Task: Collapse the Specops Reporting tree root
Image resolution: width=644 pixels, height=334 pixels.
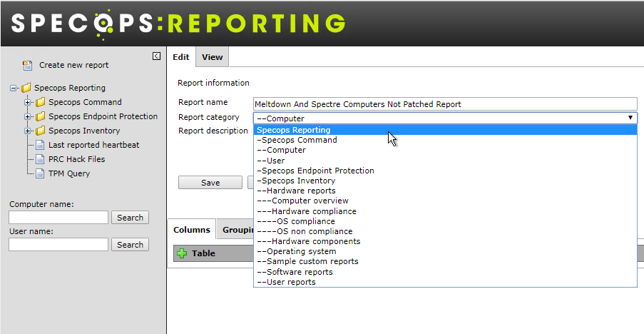Action: [x=13, y=88]
